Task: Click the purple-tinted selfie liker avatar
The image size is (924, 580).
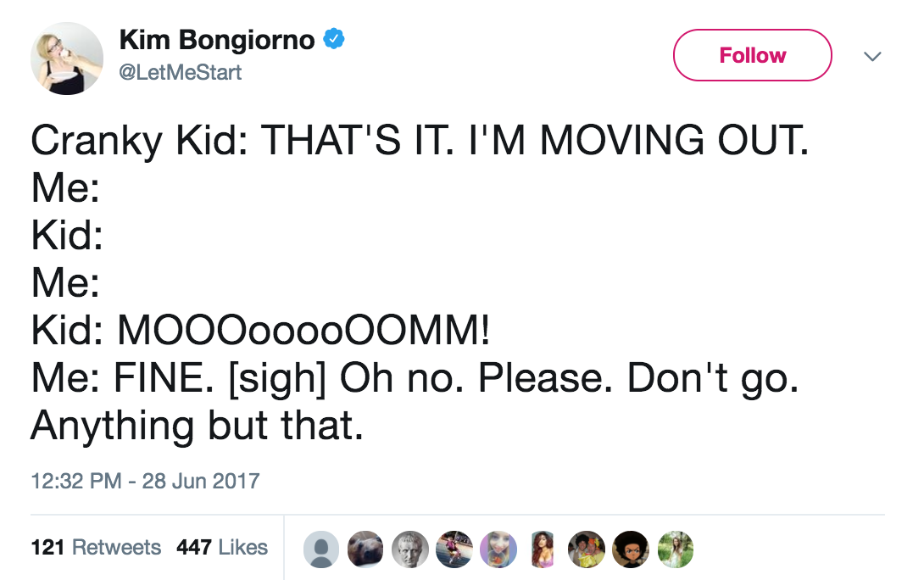Action: click(x=498, y=549)
